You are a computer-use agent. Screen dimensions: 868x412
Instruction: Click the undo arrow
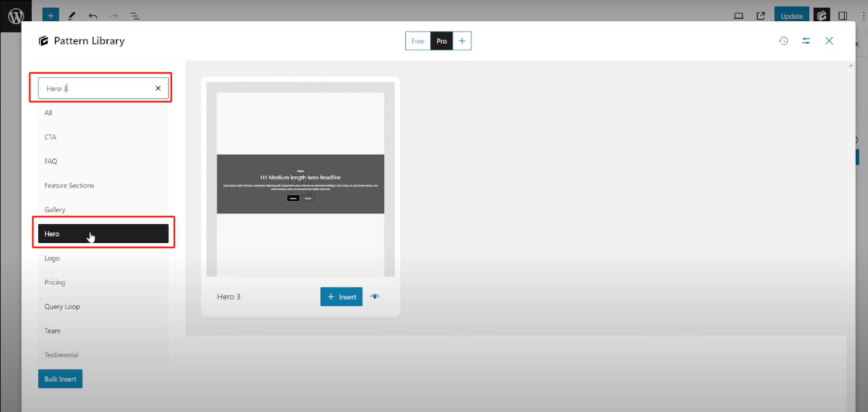[x=93, y=16]
